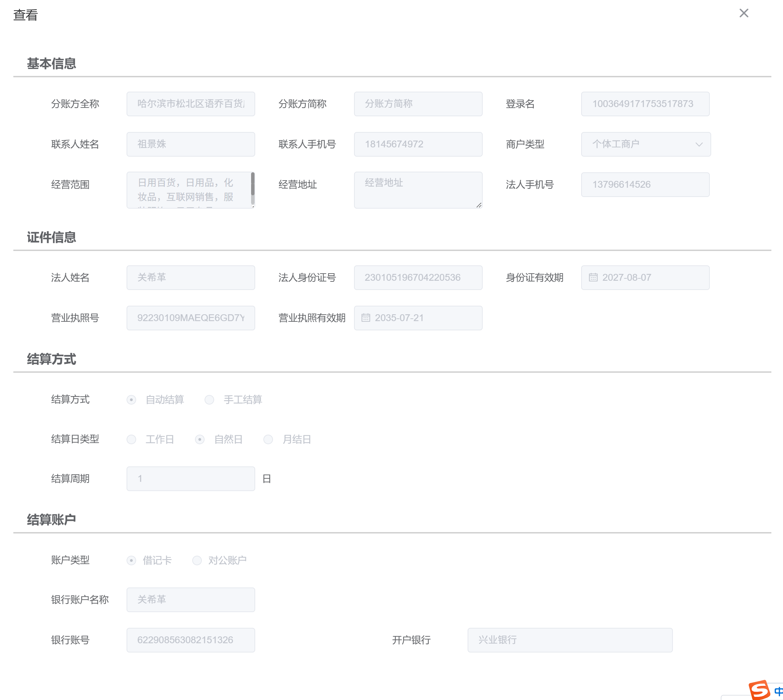Open the 个体工商户 merchant type selector
783x700 pixels.
coord(639,144)
